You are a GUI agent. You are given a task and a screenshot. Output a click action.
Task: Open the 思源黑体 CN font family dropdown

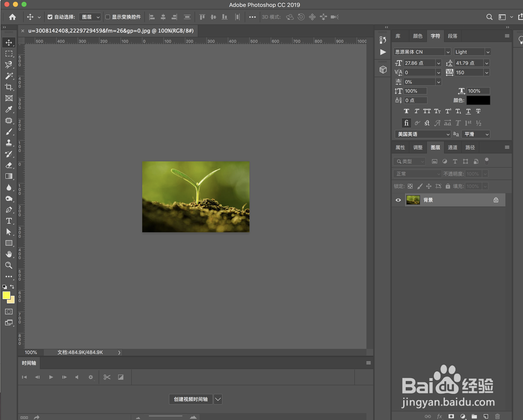[448, 52]
